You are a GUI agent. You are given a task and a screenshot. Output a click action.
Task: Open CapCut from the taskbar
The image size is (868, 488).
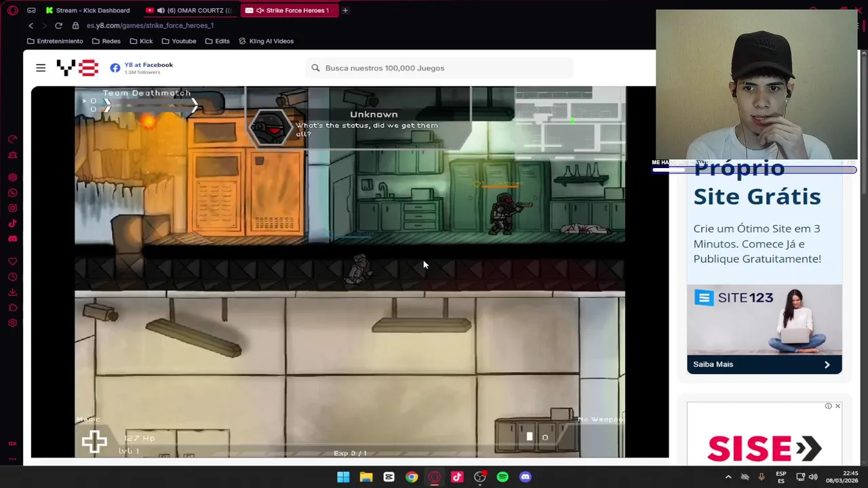click(x=389, y=477)
